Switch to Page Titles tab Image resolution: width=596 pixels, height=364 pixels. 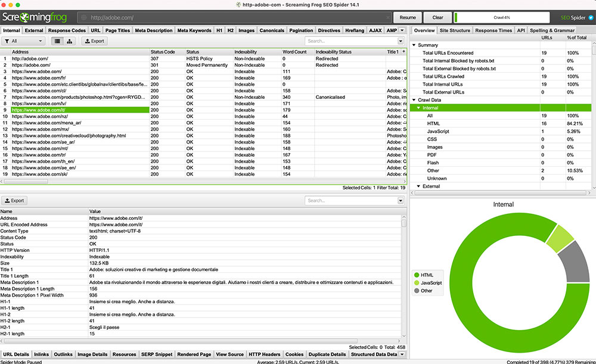pyautogui.click(x=117, y=30)
